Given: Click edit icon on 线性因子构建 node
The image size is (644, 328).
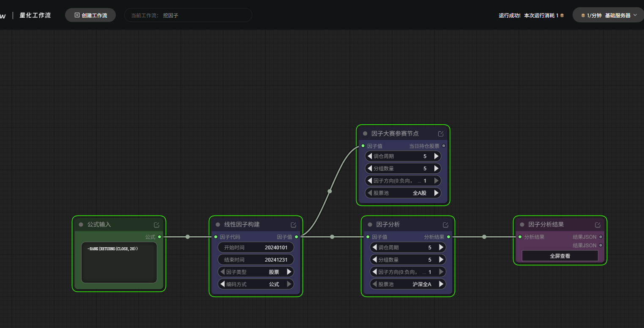Looking at the screenshot, I should click(294, 225).
